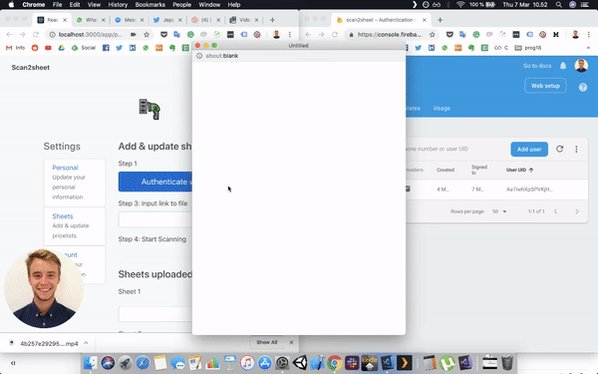The width and height of the screenshot is (598, 374).
Task: Click the Add user button
Action: [x=529, y=149]
